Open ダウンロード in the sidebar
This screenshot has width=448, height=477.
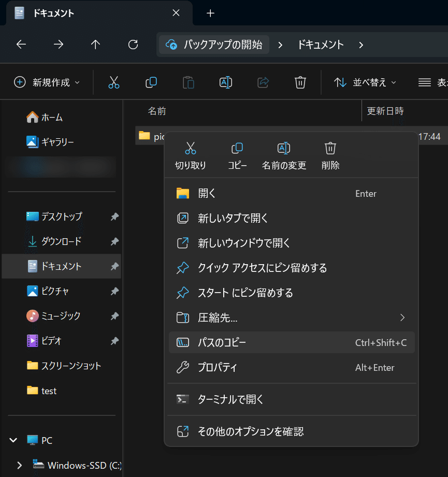pos(61,241)
